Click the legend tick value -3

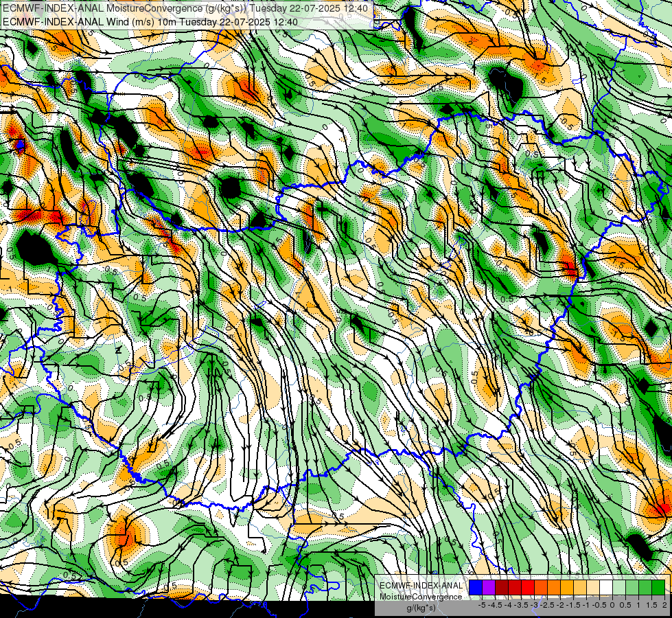pyautogui.click(x=534, y=605)
